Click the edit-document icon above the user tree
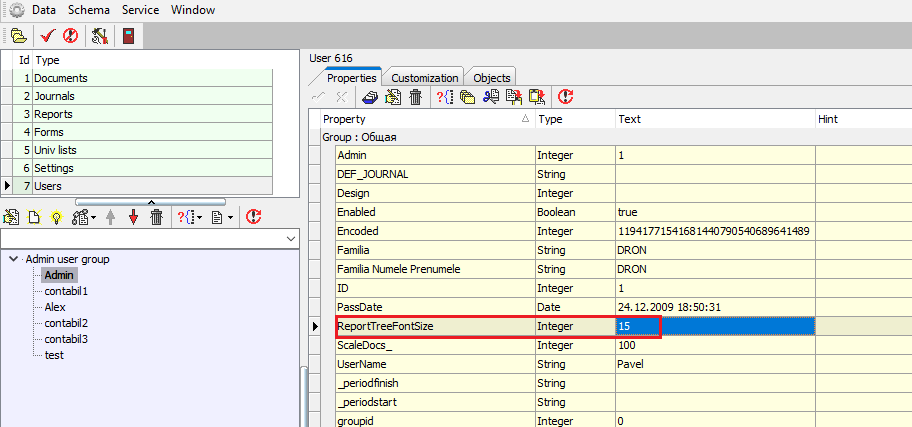Viewport: 912px width, 427px height. click(x=11, y=218)
